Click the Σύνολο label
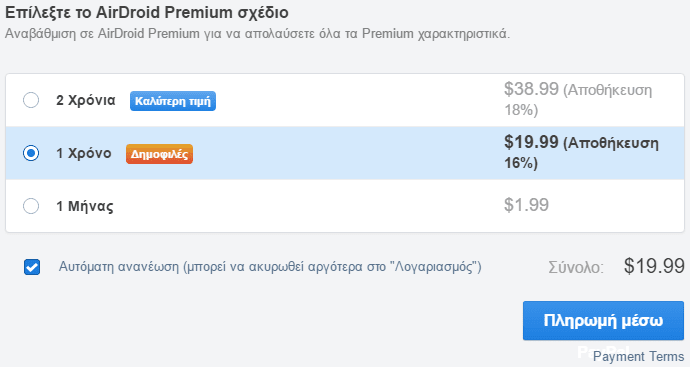The height and width of the screenshot is (367, 690). pos(576,268)
